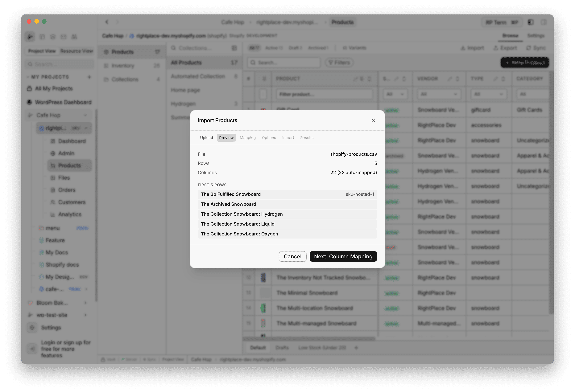The width and height of the screenshot is (575, 392).
Task: Click the 'Filter product...' input field
Action: tap(324, 94)
